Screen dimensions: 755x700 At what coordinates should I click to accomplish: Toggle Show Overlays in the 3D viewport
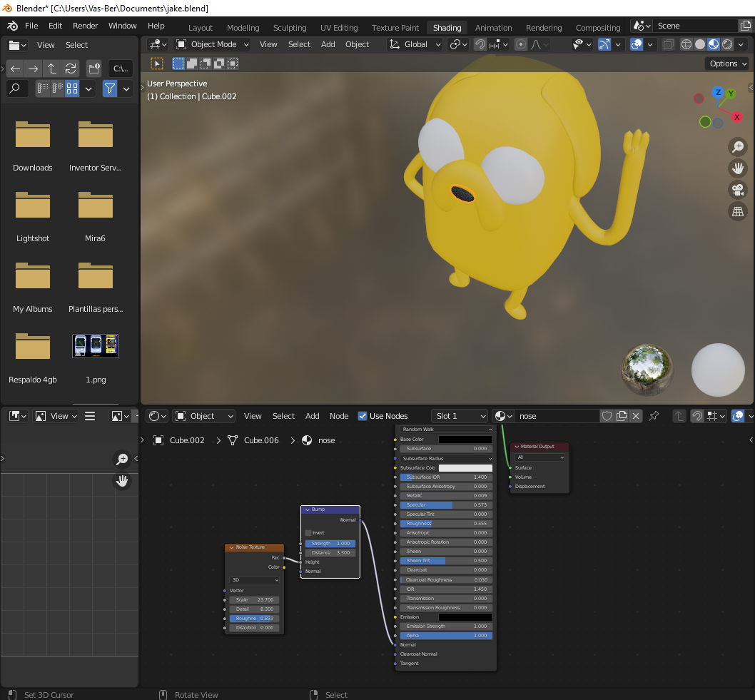point(637,45)
